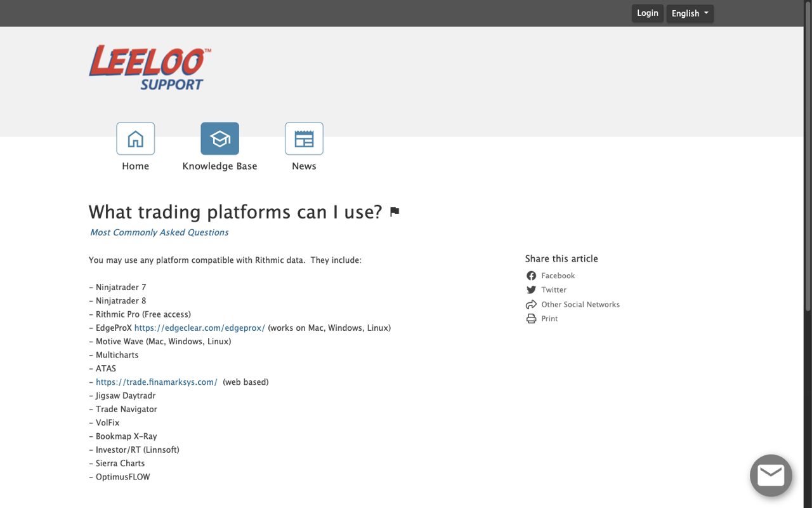Screen dimensions: 812x508
Task: Click '(works on Mac, Windows, Linux)' text
Action: pyautogui.click(x=329, y=328)
